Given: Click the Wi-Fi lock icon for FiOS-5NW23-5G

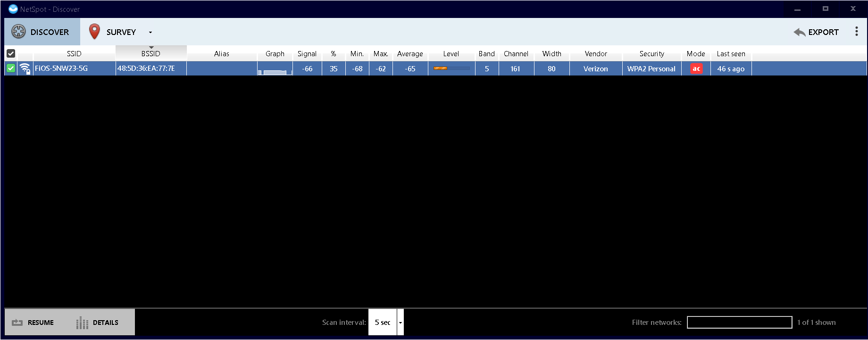Looking at the screenshot, I should 25,68.
